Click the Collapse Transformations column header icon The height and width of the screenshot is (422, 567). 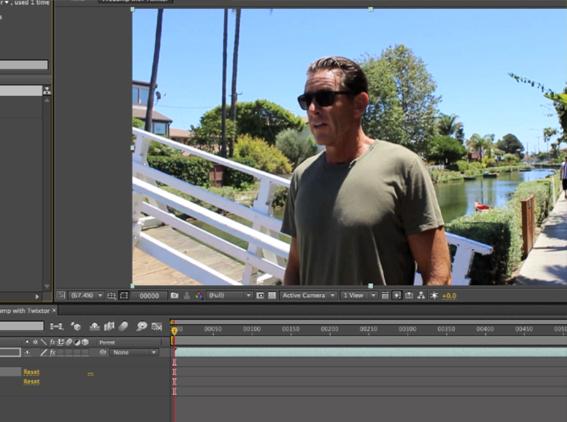(35, 342)
